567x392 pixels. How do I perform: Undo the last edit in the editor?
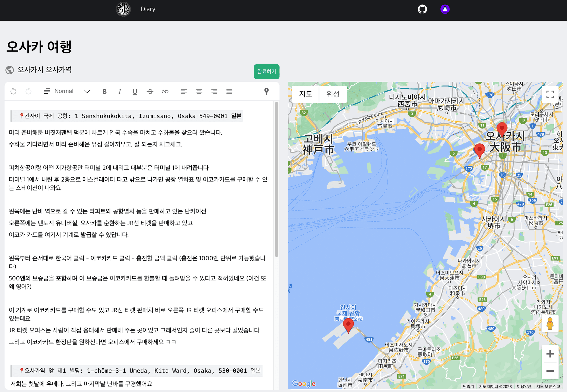(x=13, y=91)
